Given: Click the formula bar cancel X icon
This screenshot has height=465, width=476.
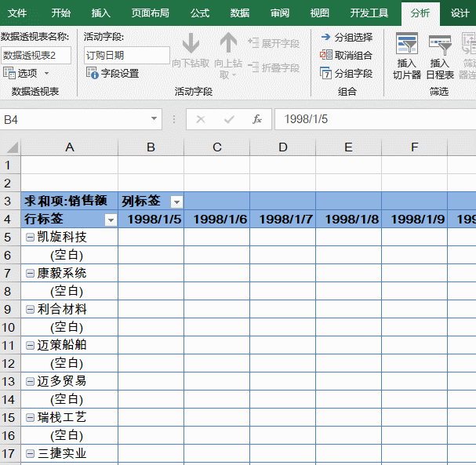Looking at the screenshot, I should [201, 119].
